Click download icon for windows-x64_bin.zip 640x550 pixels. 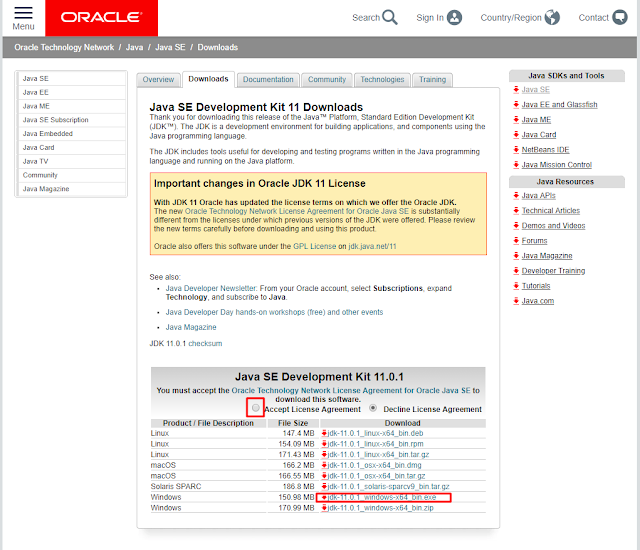click(x=324, y=508)
